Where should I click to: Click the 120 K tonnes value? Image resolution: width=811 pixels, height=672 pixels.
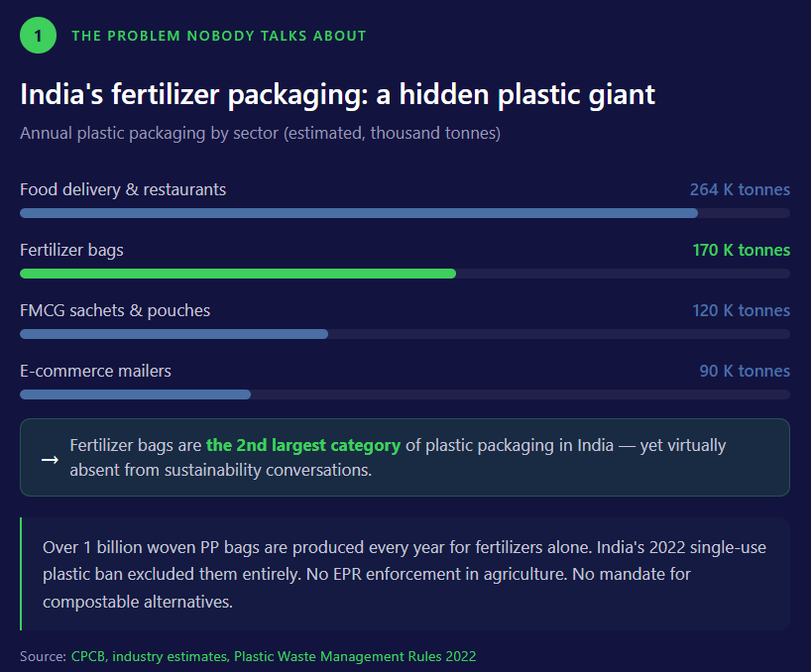pyautogui.click(x=741, y=310)
